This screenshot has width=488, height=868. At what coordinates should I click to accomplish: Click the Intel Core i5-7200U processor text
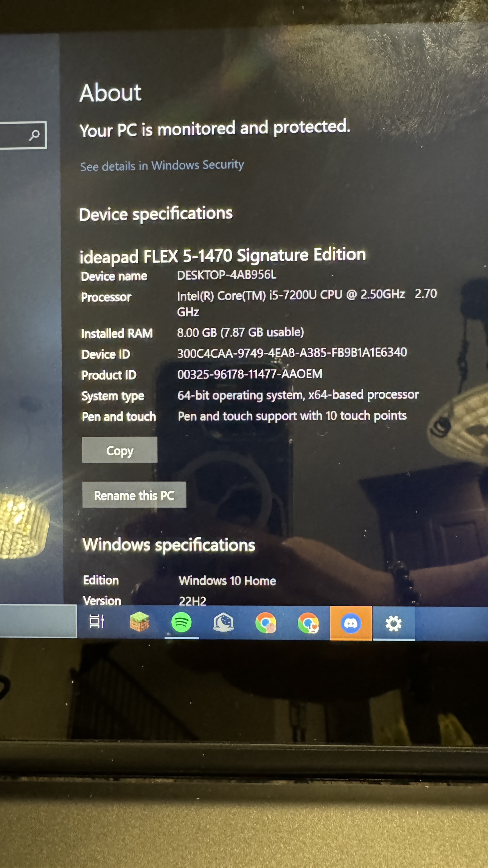[x=291, y=295]
